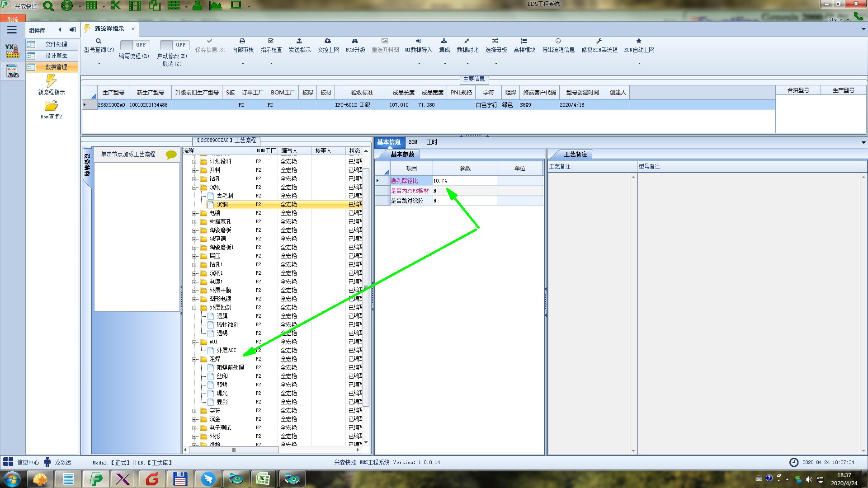Viewport: 868px width, 488px height.
Task: Click the 数据对比 compare icon
Action: pos(467,41)
